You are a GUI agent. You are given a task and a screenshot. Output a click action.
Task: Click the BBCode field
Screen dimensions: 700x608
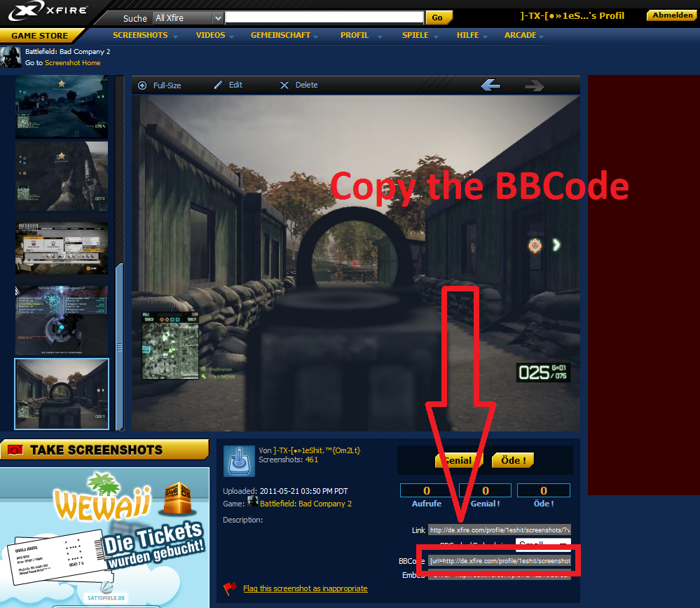tap(499, 560)
